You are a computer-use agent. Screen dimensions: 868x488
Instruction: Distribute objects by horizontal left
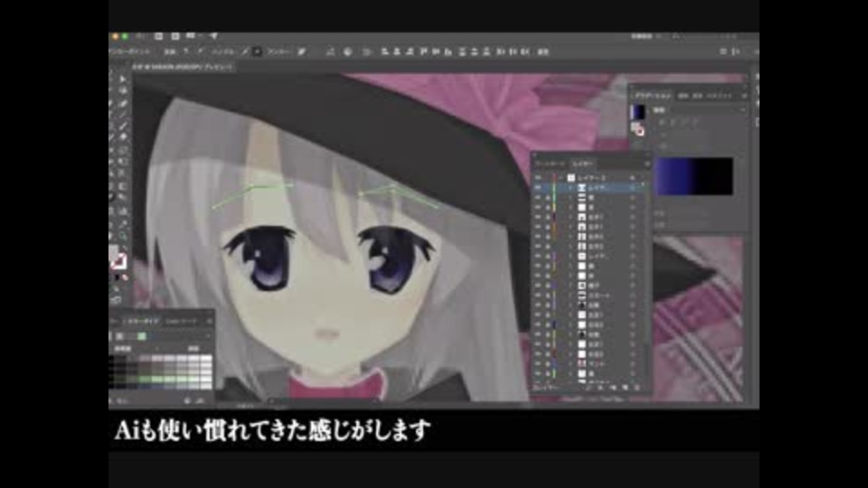coord(500,52)
